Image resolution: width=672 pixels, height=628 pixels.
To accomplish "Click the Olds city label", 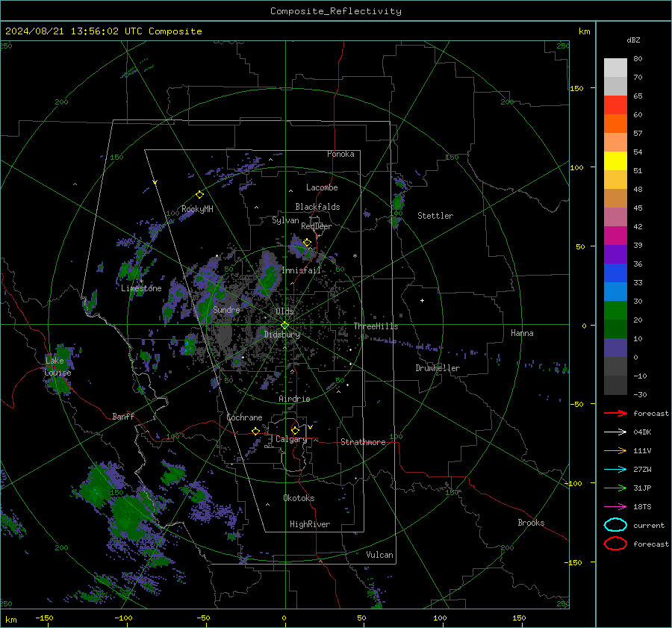I will point(284,311).
